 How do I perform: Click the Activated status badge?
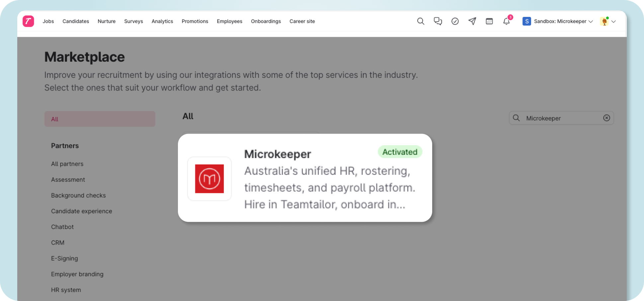[x=400, y=152]
